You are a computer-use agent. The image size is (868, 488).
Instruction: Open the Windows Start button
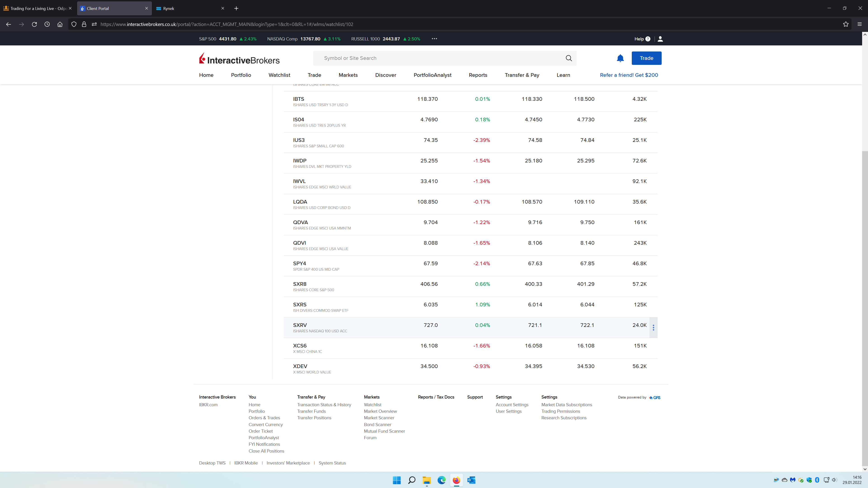point(397,480)
